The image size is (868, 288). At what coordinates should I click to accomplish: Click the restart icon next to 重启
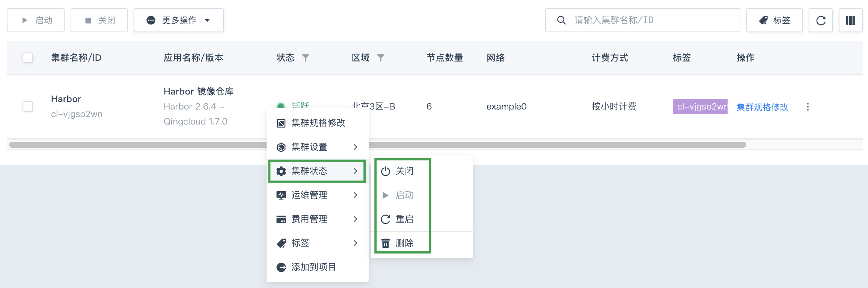(x=386, y=219)
